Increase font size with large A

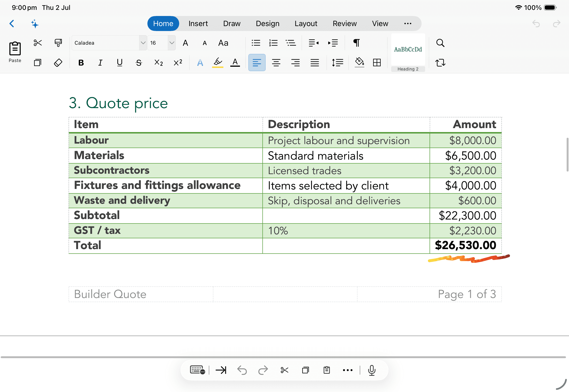(186, 43)
